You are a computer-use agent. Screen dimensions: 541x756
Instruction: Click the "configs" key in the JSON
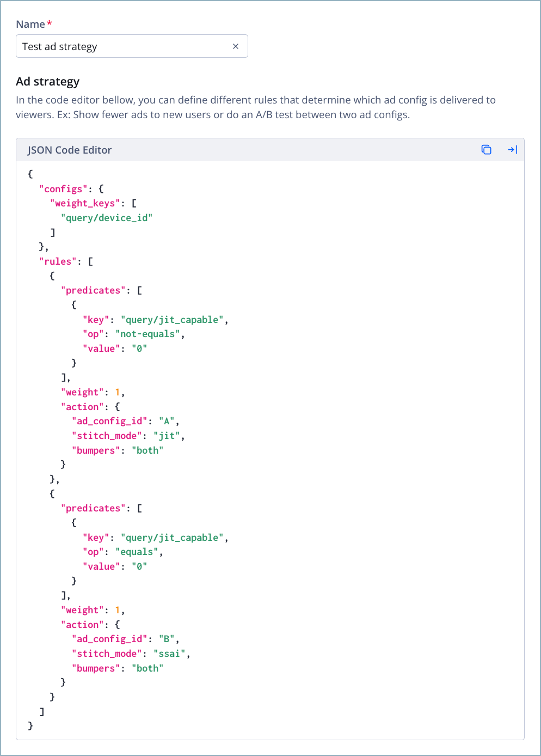tap(63, 189)
